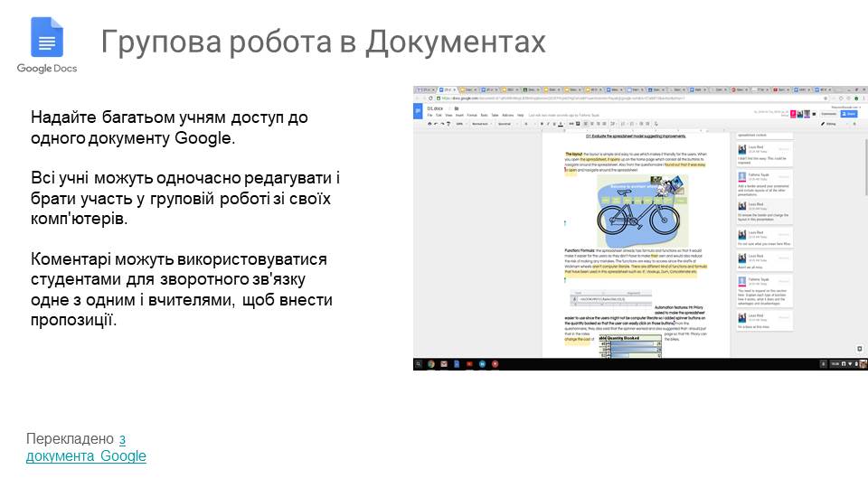868x488 pixels.
Task: Click the undo icon in toolbar
Action: coord(438,124)
